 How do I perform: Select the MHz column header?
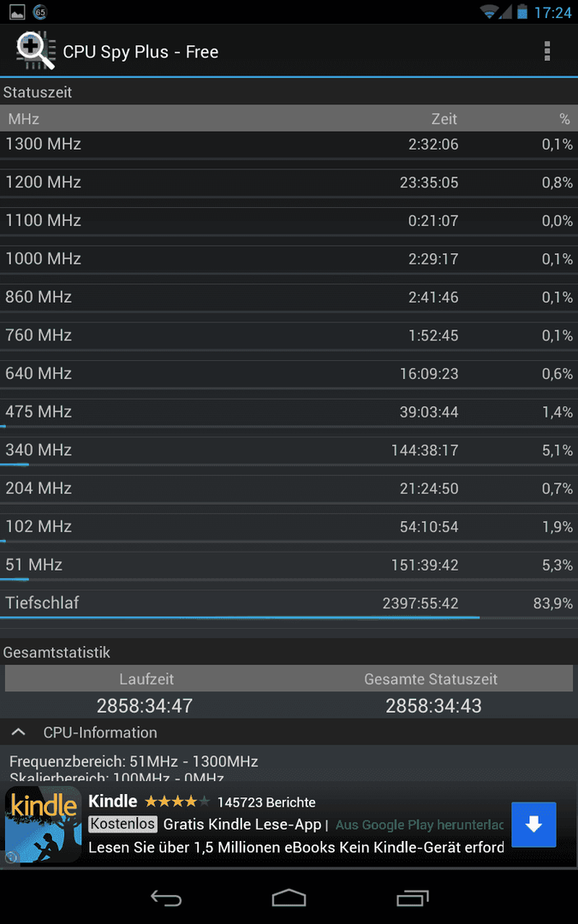pos(24,119)
